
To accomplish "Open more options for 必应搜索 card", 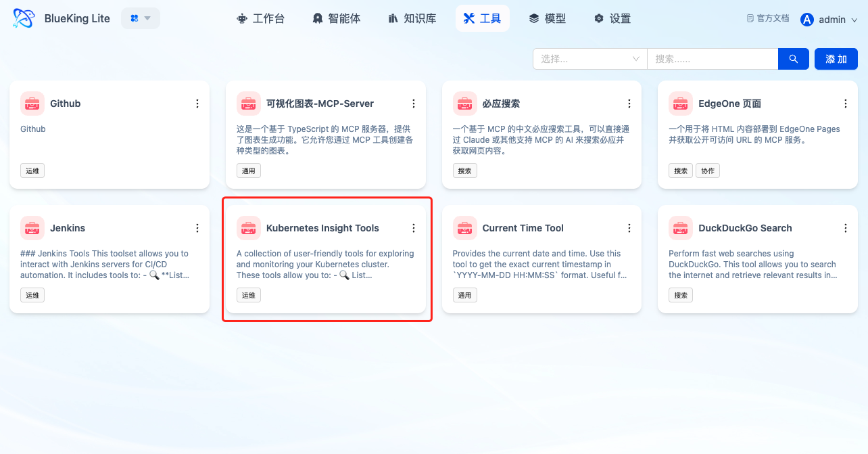I will [x=629, y=104].
